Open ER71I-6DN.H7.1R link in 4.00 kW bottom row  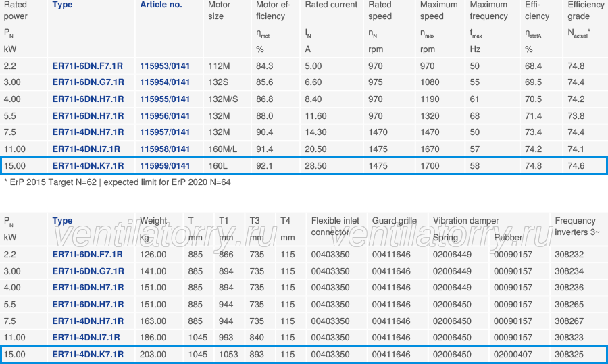88,288
